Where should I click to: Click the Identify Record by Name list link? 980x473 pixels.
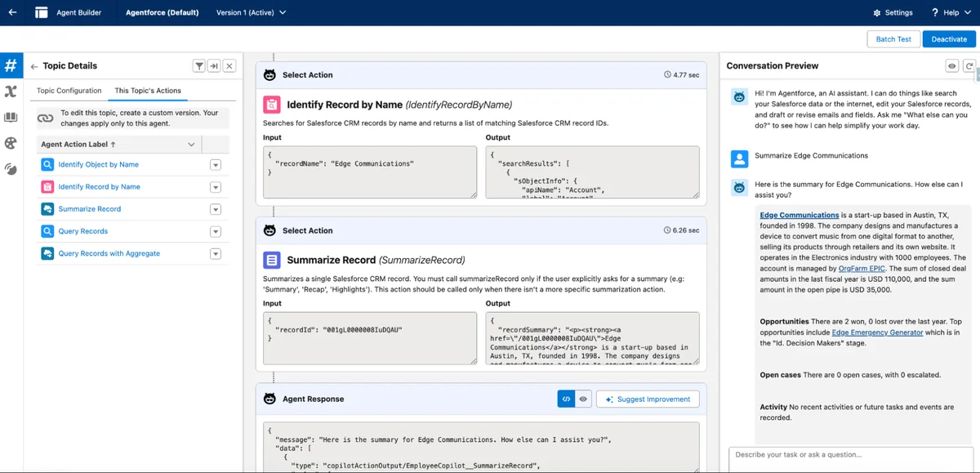coord(99,186)
